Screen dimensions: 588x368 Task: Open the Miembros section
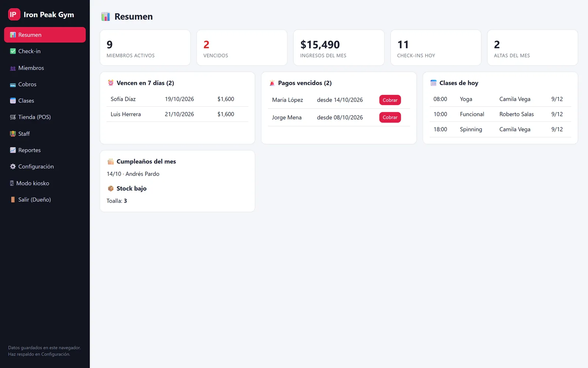(45, 68)
